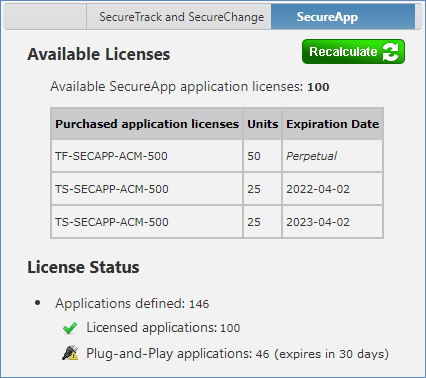Click the green Recalculate button
Viewport: 426px width, 378px height.
click(x=353, y=52)
